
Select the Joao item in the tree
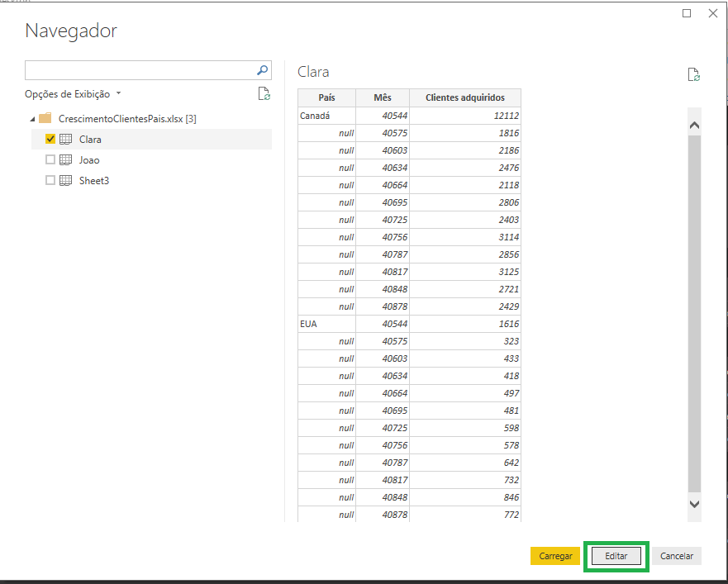(91, 159)
